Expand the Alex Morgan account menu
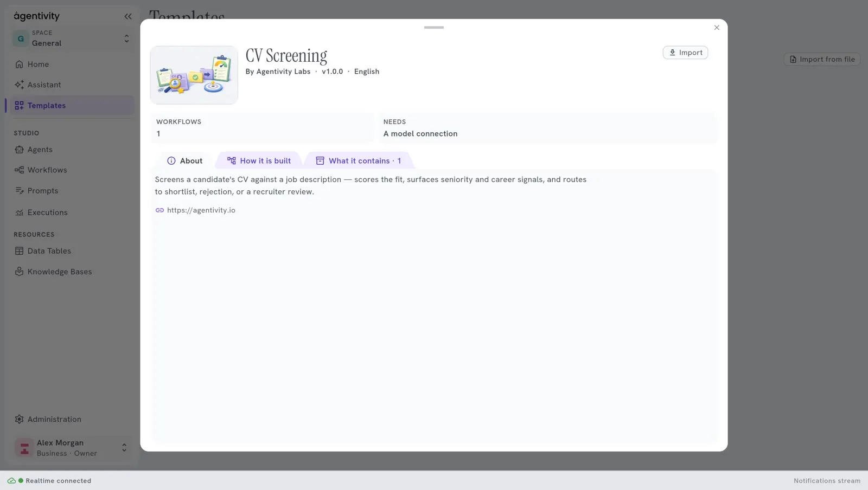 click(x=73, y=448)
